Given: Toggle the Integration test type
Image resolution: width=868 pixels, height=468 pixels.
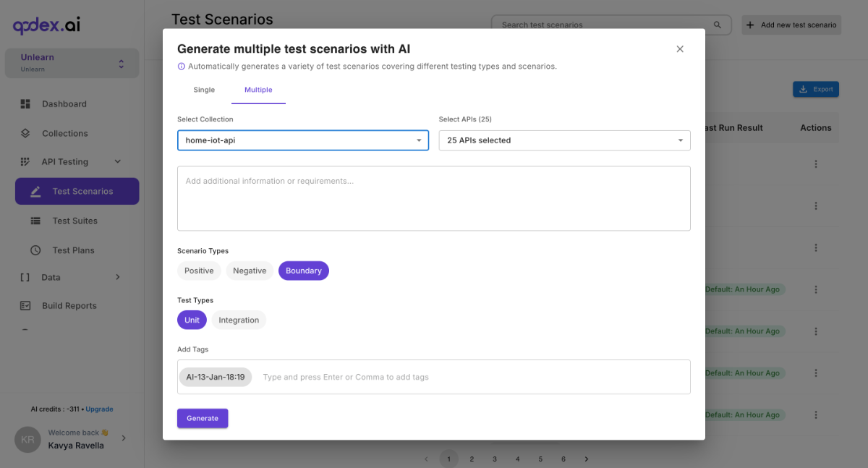Looking at the screenshot, I should [x=239, y=320].
